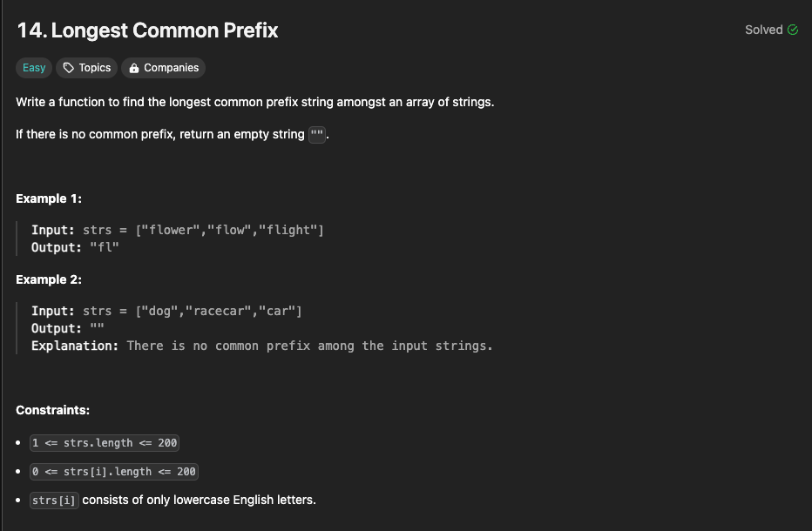
Task: Click the lowercase English letters constraint text
Action: [x=199, y=500]
